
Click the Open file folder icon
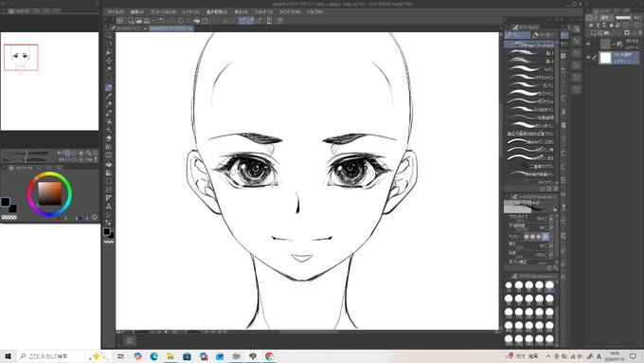pos(138,20)
